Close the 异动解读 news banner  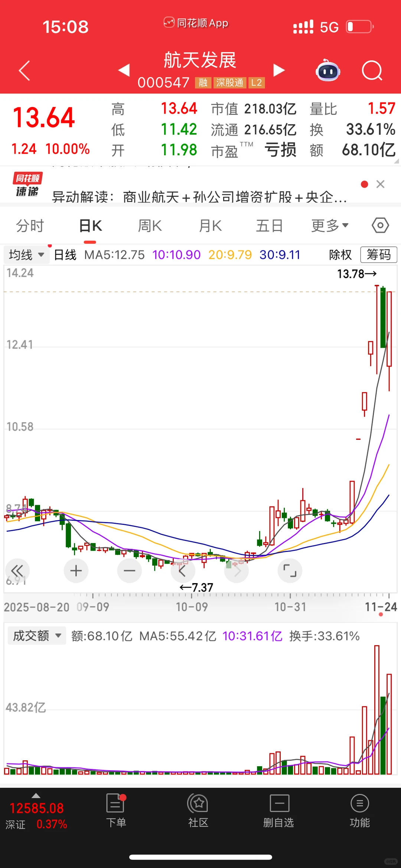click(x=380, y=184)
